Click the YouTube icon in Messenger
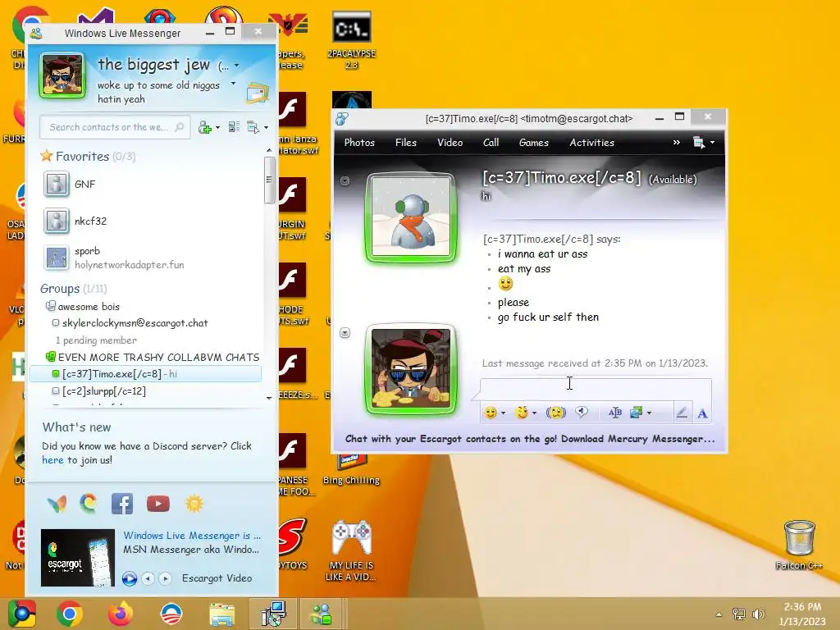840x630 pixels. tap(158, 504)
